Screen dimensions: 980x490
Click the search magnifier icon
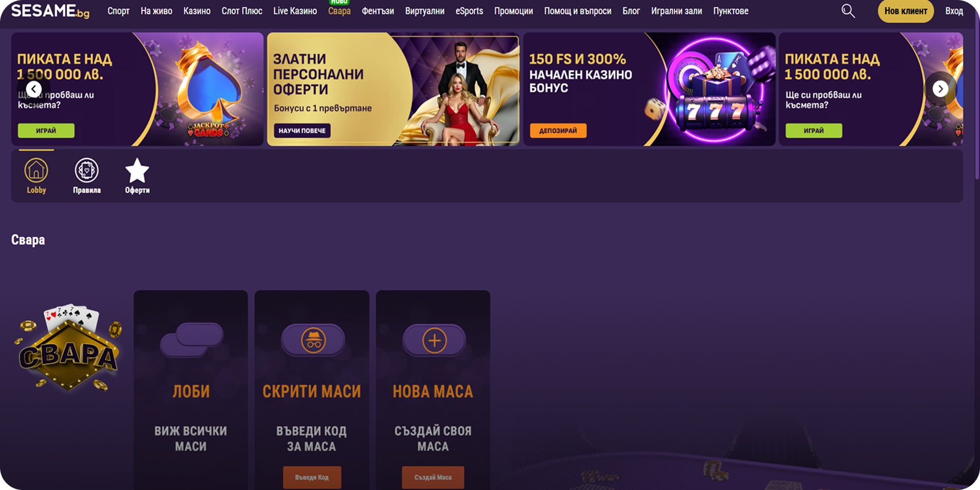[848, 11]
